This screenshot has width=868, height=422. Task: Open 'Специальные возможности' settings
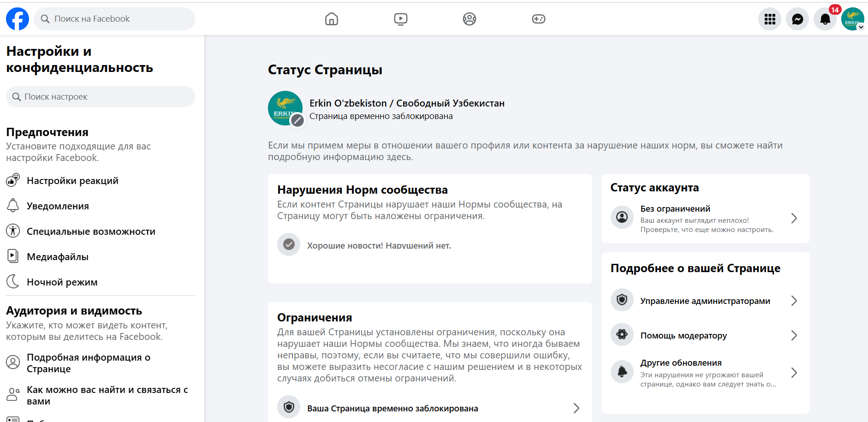coord(91,232)
